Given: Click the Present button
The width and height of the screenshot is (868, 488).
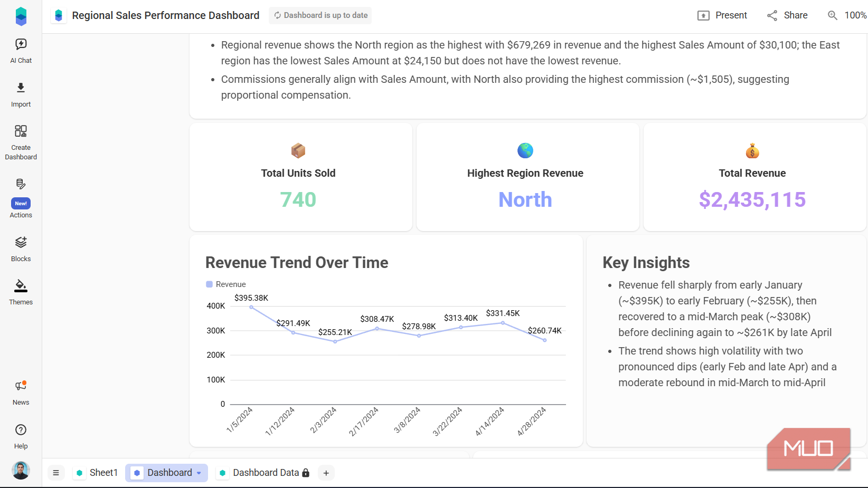Looking at the screenshot, I should tap(722, 15).
